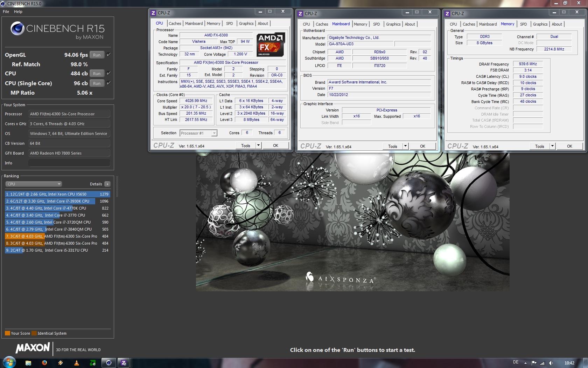This screenshot has height=368, width=588.
Task: Run the OpenGL benchmark
Action: point(97,55)
